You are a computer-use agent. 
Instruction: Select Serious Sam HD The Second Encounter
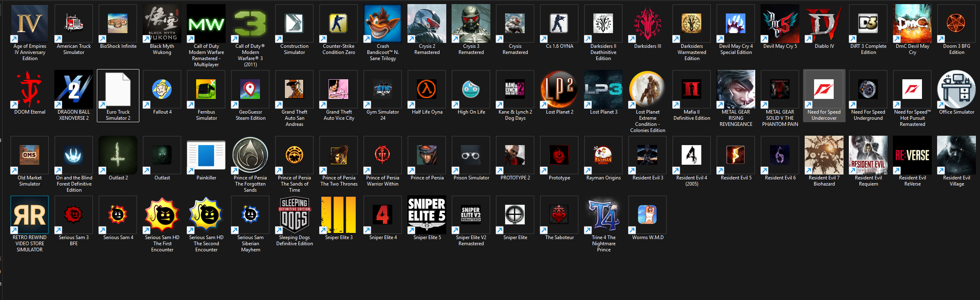206,215
